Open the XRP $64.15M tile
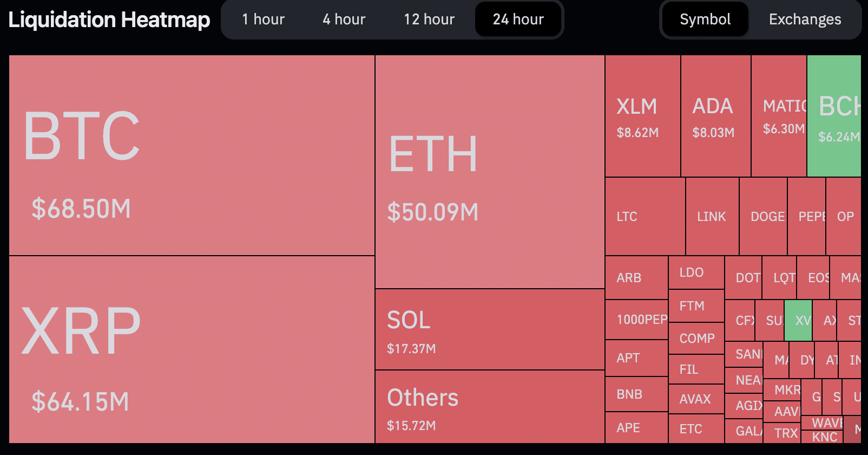 (x=192, y=349)
